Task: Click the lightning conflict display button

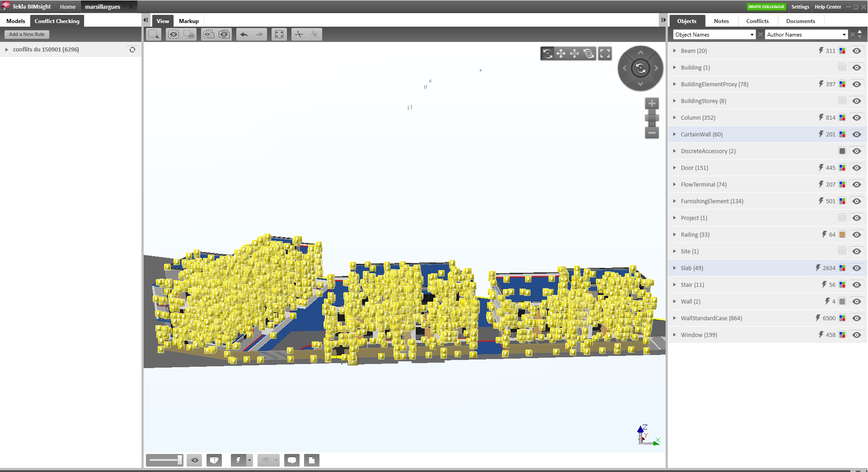Action: click(238, 460)
